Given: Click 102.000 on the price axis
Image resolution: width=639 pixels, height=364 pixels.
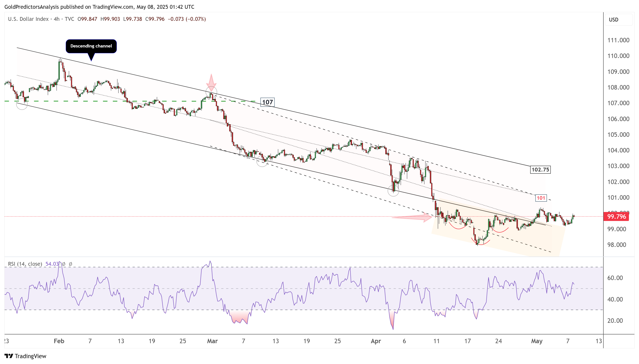Looking at the screenshot, I should [618, 182].
